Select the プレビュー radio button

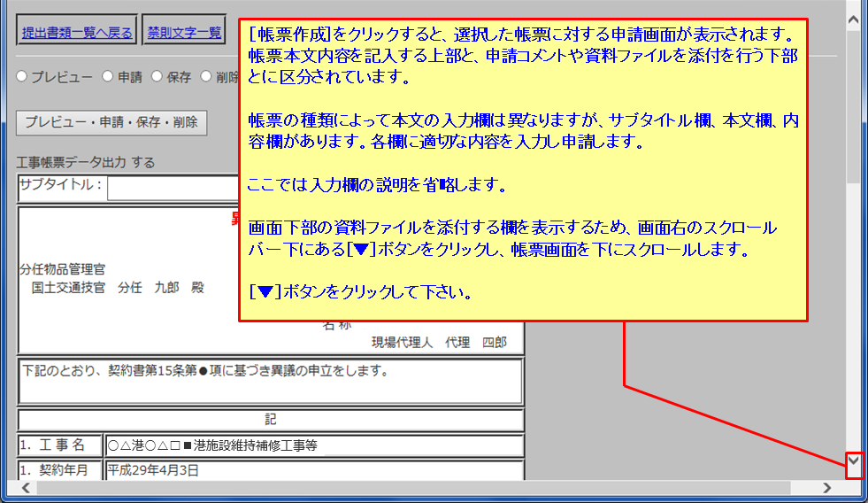[x=22, y=77]
